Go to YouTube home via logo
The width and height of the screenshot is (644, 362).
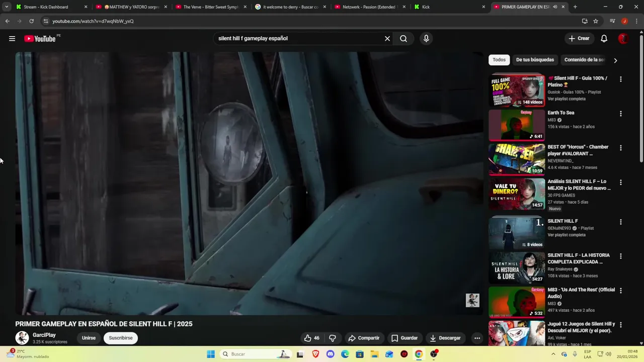click(x=40, y=39)
